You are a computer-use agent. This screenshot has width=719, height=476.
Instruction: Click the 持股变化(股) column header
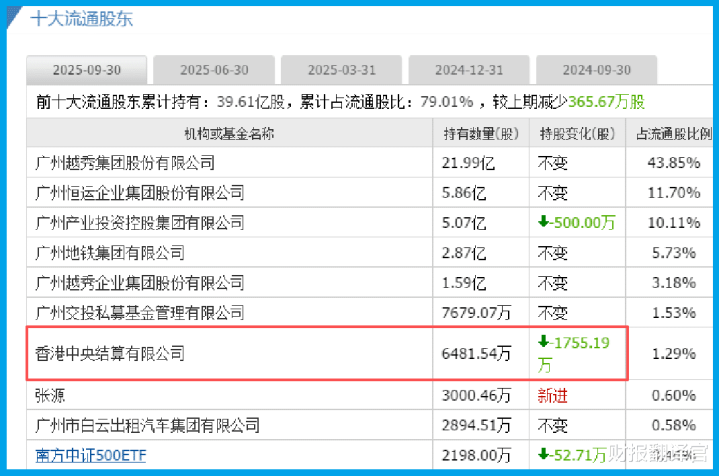pos(577,133)
